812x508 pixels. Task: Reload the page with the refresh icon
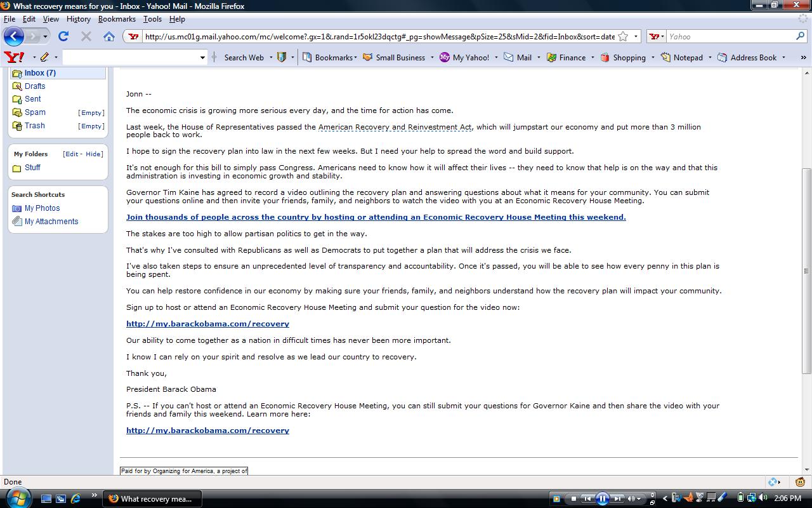point(63,36)
